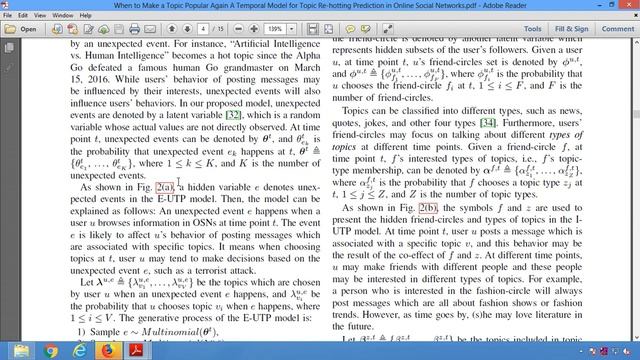Show page thumbnails in left sidebar
Image resolution: width=640 pixels, height=360 pixels.
click(9, 48)
